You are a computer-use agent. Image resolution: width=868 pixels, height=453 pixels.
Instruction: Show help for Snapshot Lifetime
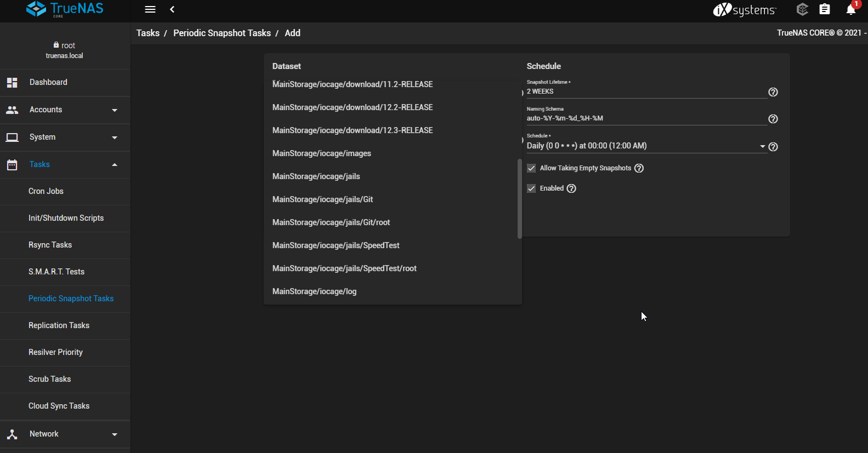pyautogui.click(x=773, y=92)
